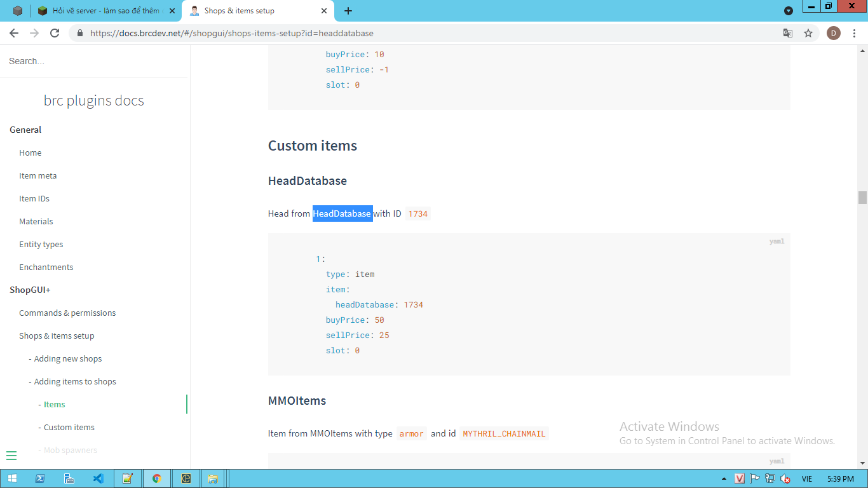Click the sidebar Search field
The width and height of the screenshot is (868, 488).
click(x=95, y=61)
